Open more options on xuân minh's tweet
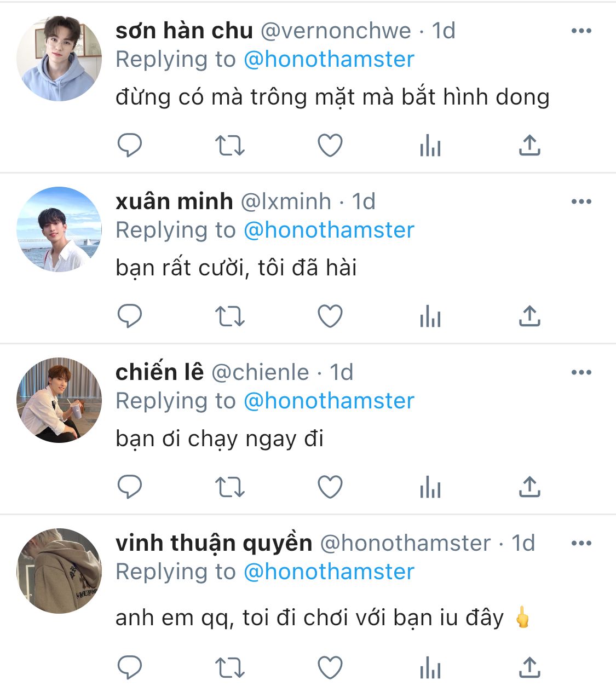Viewport: 616px width, 692px height. pos(581,201)
